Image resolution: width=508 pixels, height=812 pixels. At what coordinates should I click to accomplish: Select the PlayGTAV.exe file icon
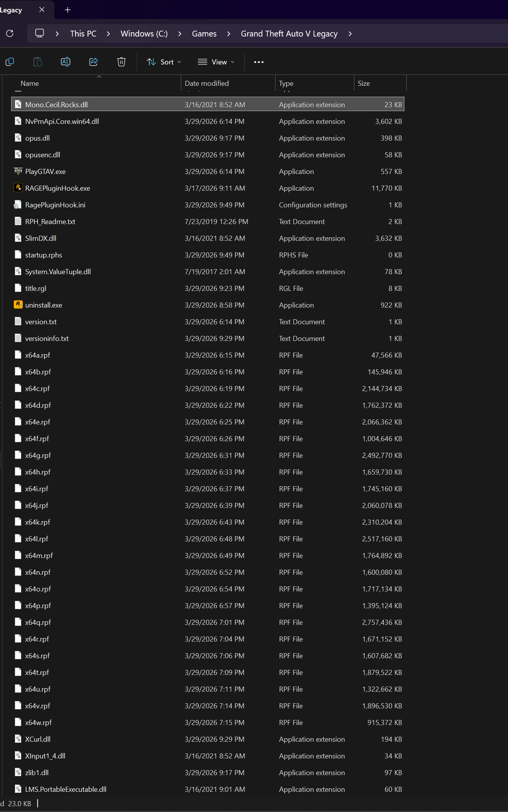18,171
